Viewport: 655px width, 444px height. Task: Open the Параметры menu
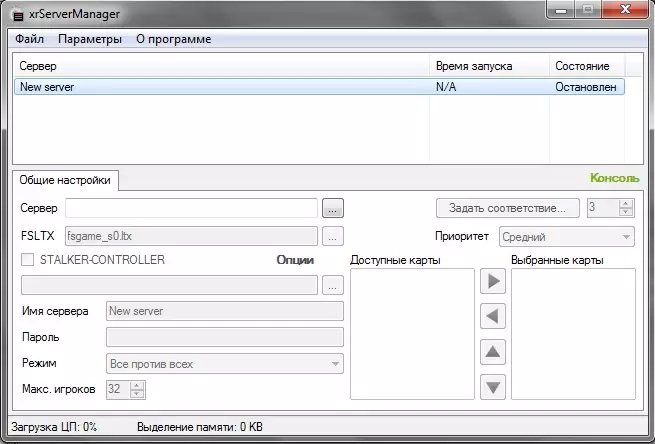pyautogui.click(x=90, y=39)
